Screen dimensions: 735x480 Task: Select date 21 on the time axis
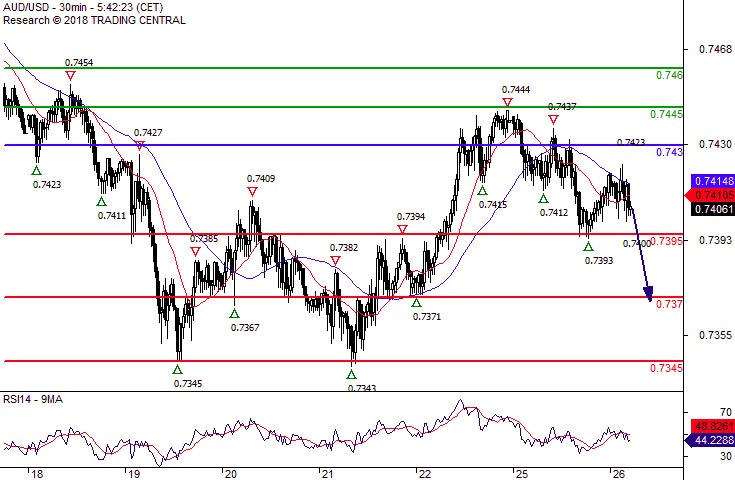click(x=328, y=474)
